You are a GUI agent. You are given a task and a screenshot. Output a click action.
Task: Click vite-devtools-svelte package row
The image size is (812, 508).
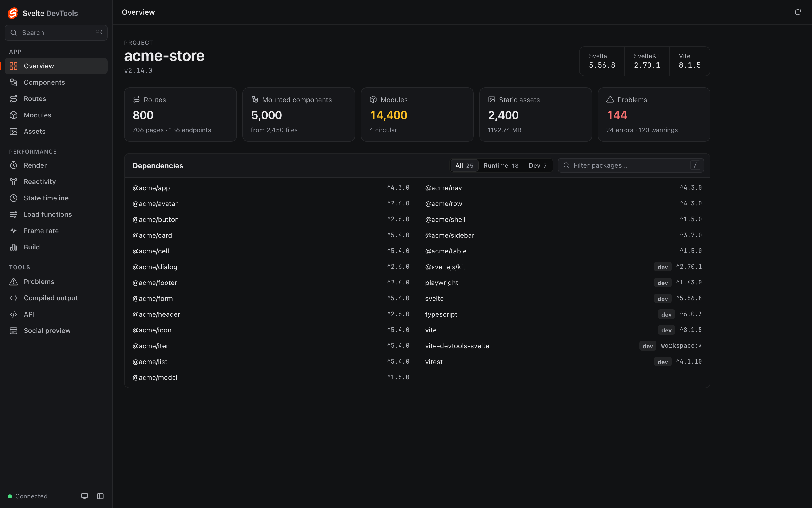[563, 346]
